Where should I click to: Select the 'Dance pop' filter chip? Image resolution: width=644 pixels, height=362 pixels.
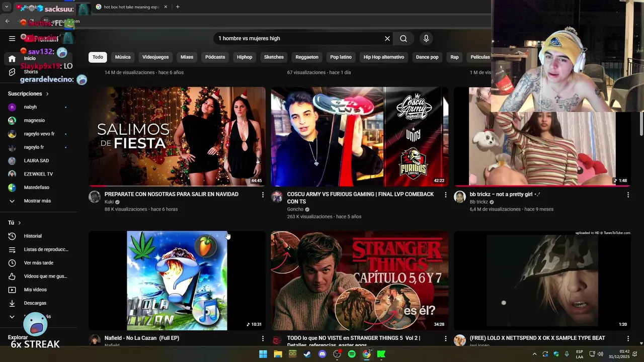427,57
